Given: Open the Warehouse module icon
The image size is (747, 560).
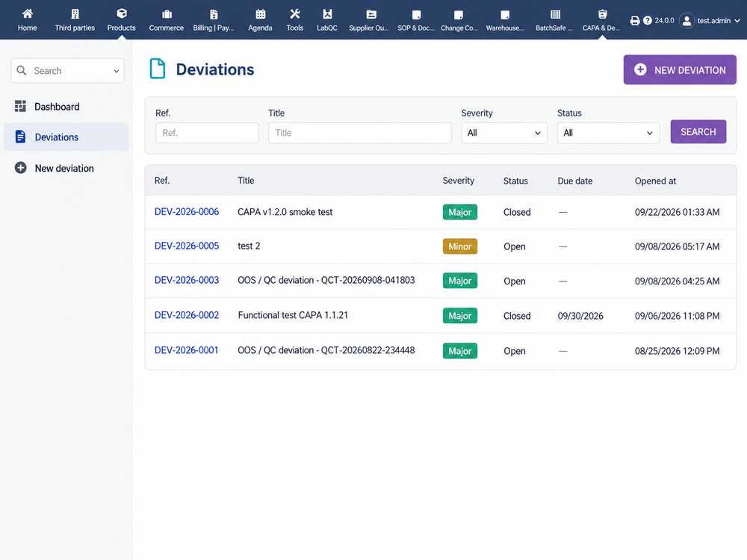Looking at the screenshot, I should 505,15.
